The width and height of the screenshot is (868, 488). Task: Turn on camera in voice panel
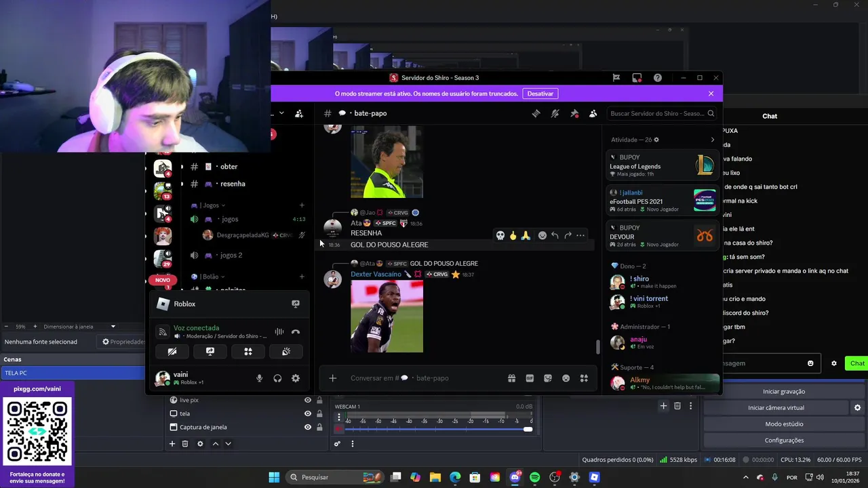pos(172,352)
